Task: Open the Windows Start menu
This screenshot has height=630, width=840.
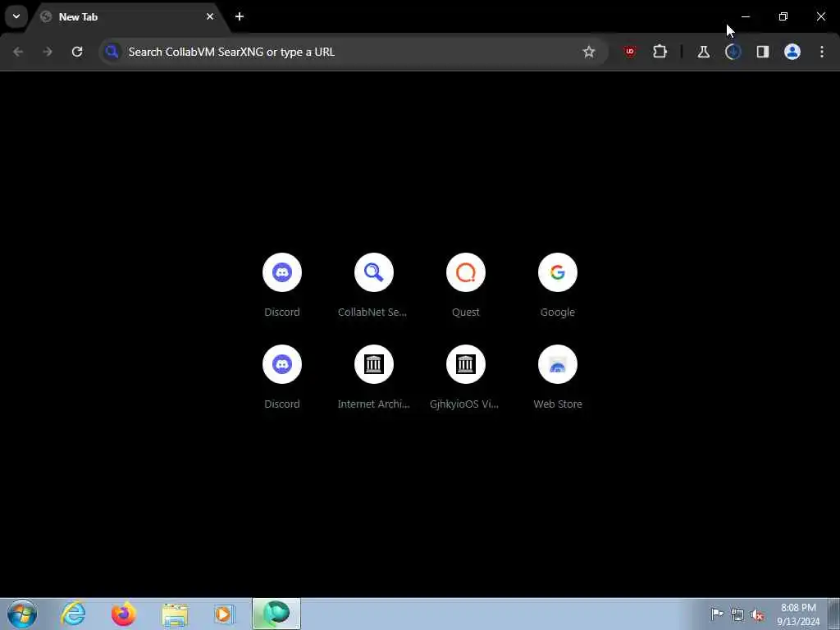Action: 22,614
